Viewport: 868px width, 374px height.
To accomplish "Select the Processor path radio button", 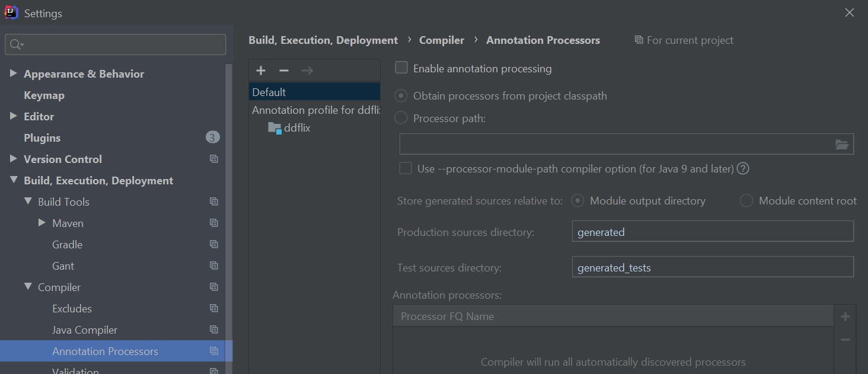I will coord(401,119).
